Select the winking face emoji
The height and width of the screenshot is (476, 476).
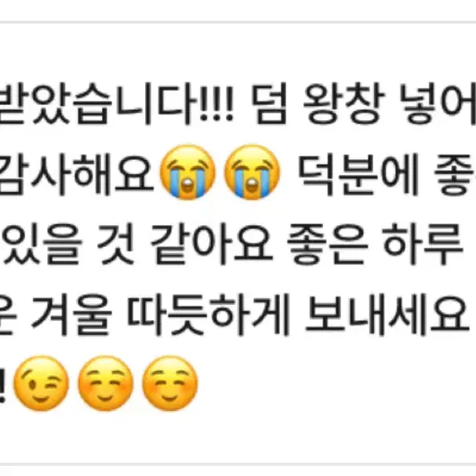click(42, 383)
